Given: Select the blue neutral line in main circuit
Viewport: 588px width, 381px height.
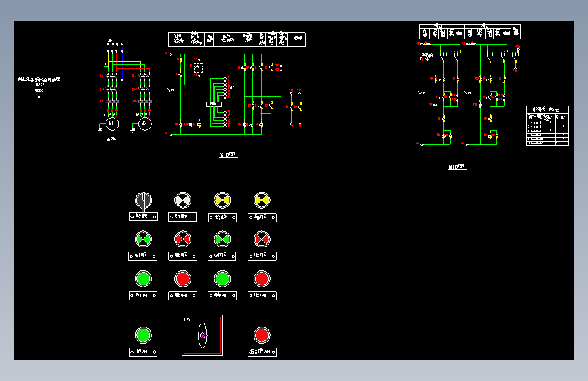Looking at the screenshot, I should click(122, 64).
